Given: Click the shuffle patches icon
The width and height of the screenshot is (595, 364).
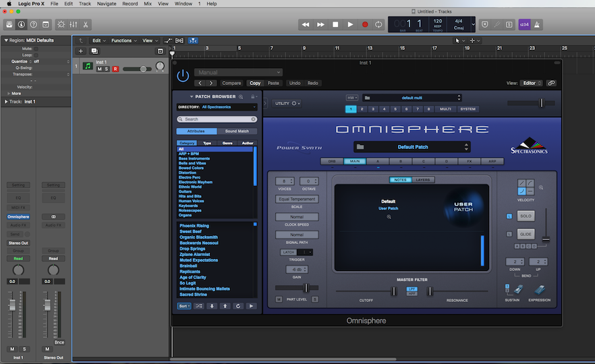Looking at the screenshot, I should (199, 306).
